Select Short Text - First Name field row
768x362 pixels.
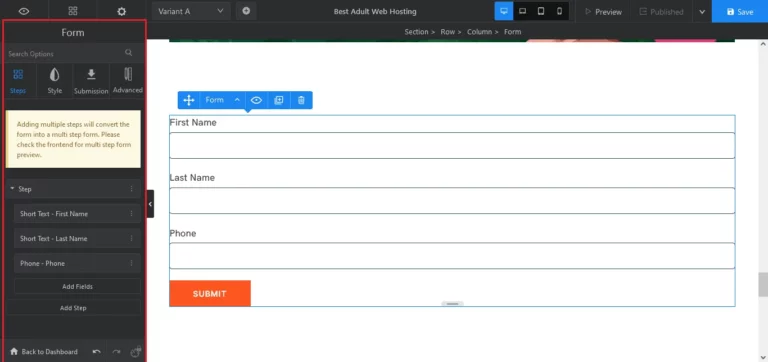coord(77,214)
